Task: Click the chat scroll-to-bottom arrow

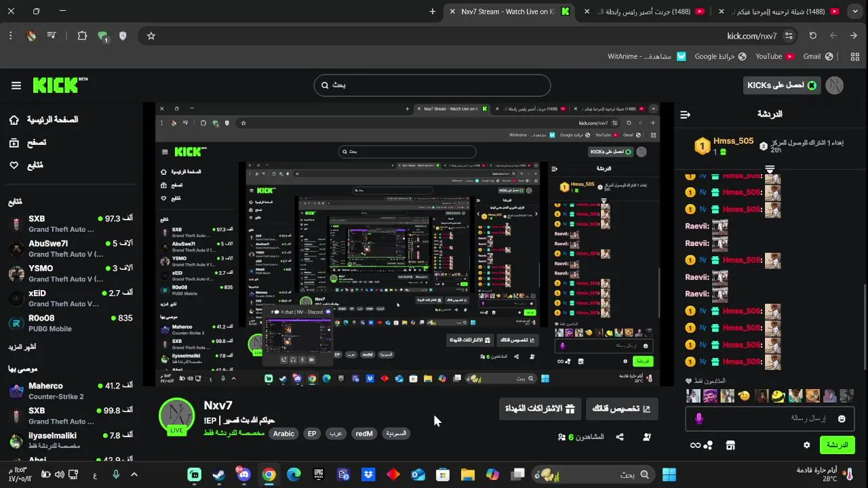Action: coord(770,169)
